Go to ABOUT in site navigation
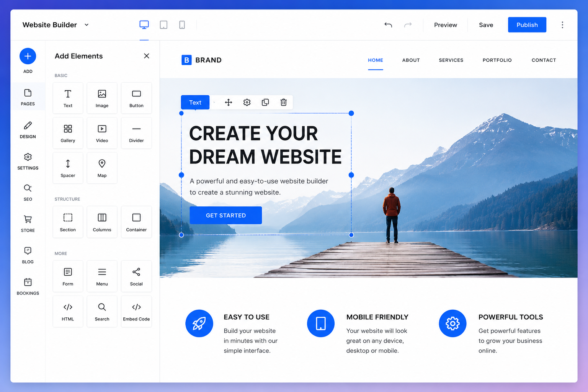 coord(411,60)
